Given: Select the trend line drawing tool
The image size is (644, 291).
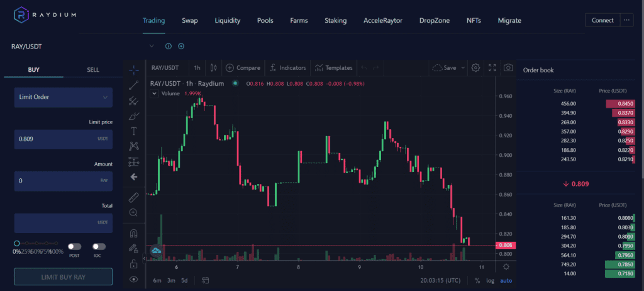Looking at the screenshot, I should tap(133, 84).
